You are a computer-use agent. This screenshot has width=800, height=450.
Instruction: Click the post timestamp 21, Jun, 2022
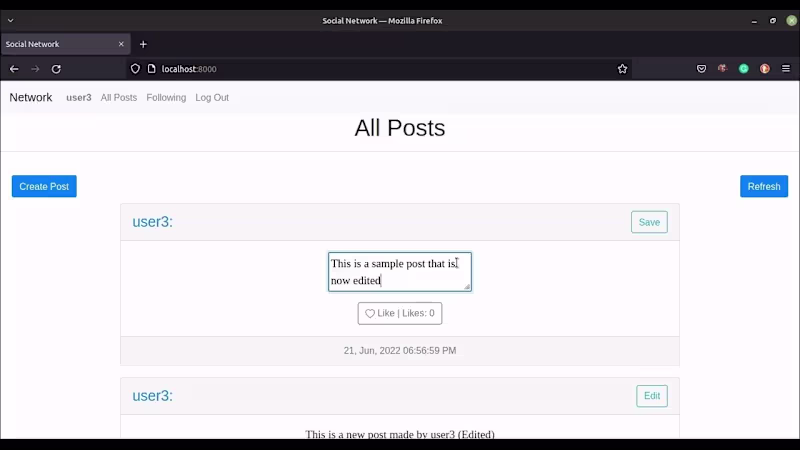399,351
